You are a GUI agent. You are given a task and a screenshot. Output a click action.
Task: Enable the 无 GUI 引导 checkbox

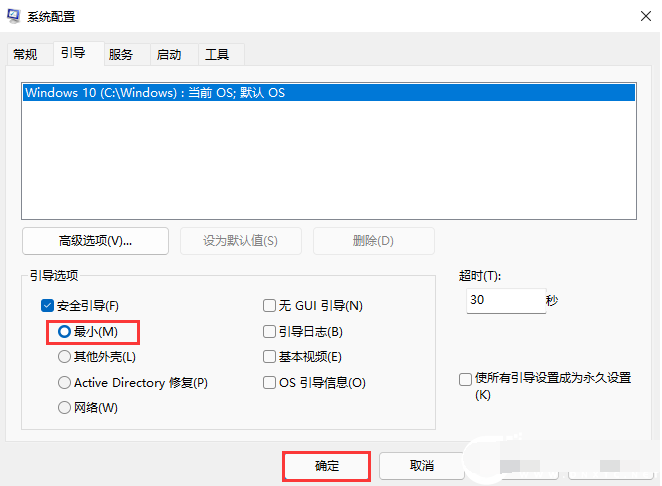point(269,306)
